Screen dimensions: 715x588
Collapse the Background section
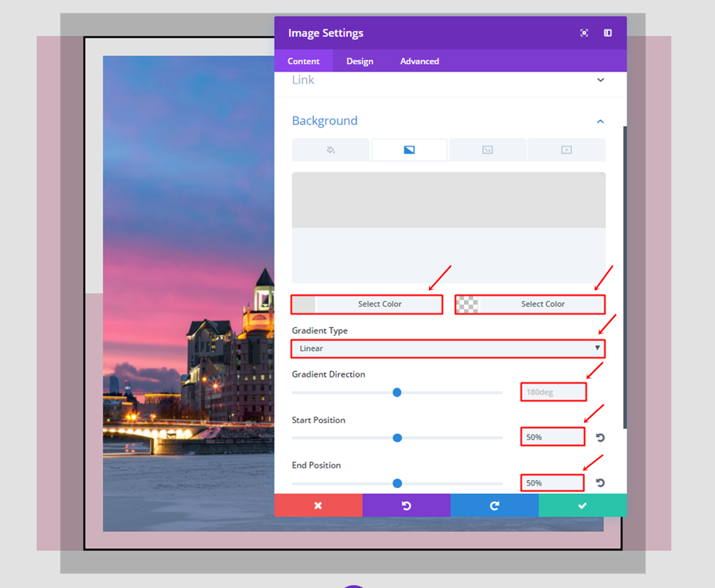[x=600, y=121]
